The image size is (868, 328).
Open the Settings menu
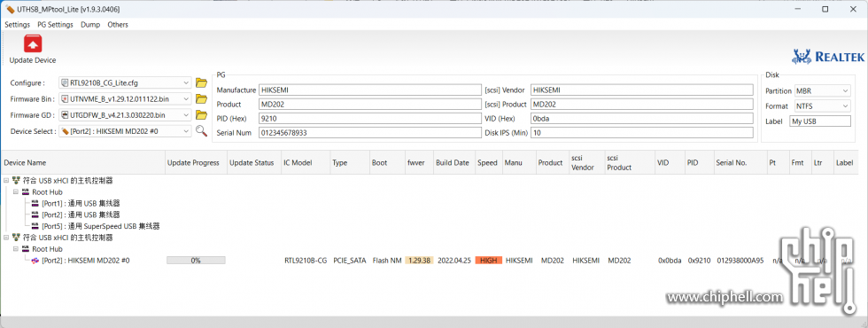click(x=17, y=25)
